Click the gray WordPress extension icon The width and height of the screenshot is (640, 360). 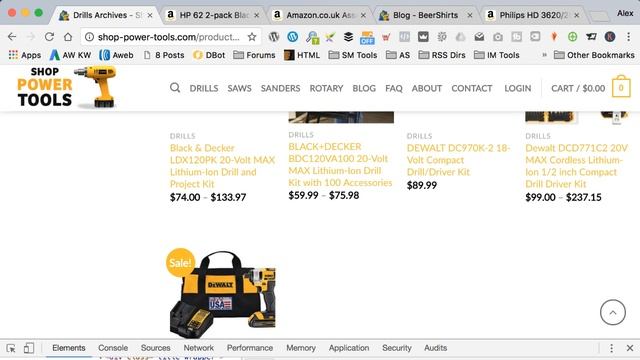click(x=274, y=37)
